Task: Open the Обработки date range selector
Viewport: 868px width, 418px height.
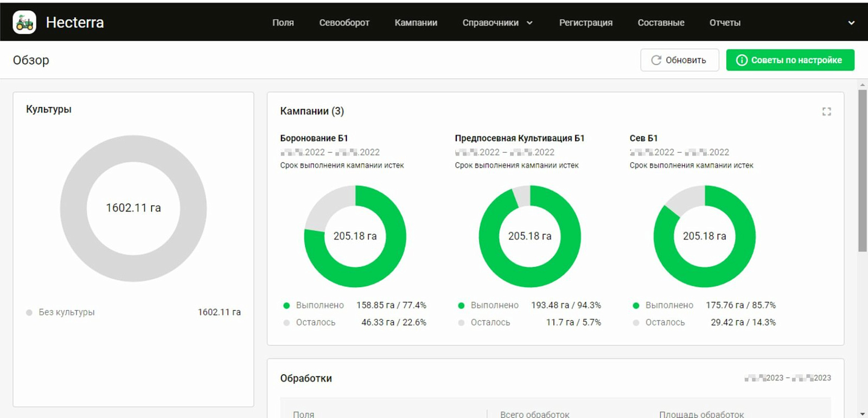Action: click(x=788, y=378)
